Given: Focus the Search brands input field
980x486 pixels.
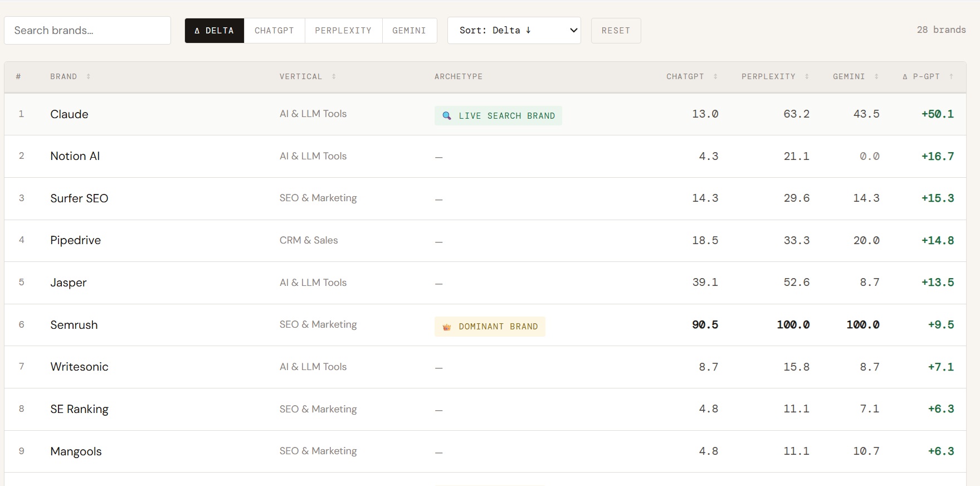Looking at the screenshot, I should click(87, 31).
